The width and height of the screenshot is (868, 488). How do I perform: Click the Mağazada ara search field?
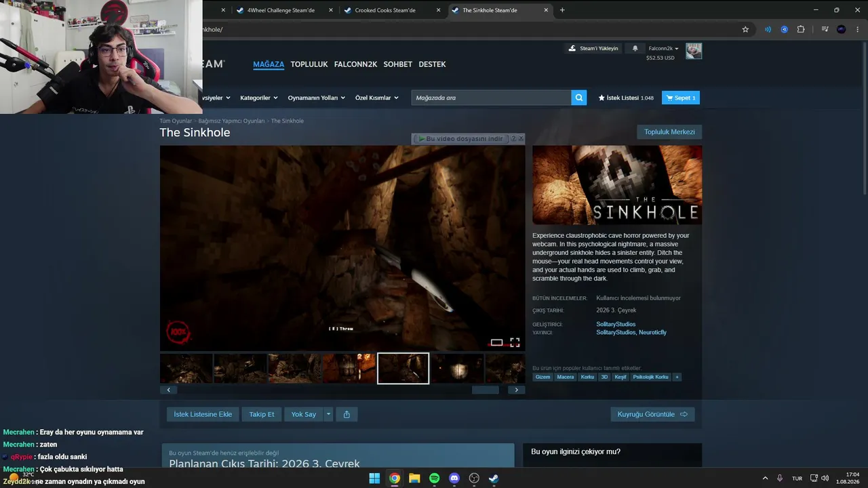[491, 98]
